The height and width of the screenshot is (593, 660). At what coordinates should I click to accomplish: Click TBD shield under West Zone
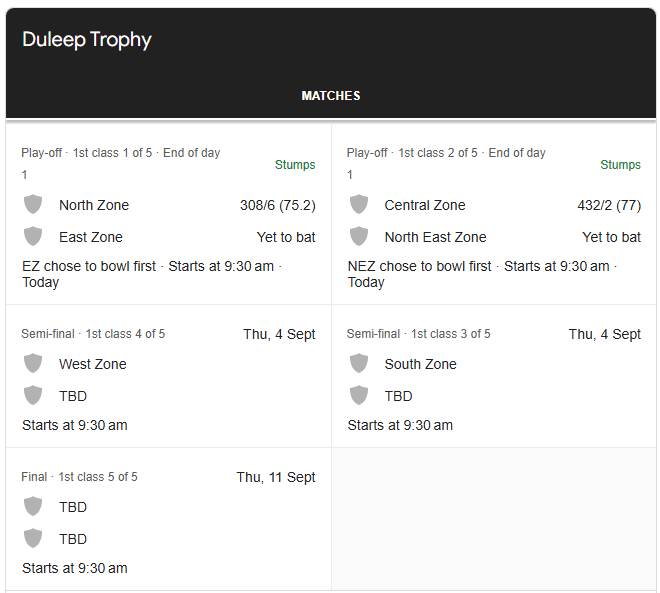coord(33,396)
